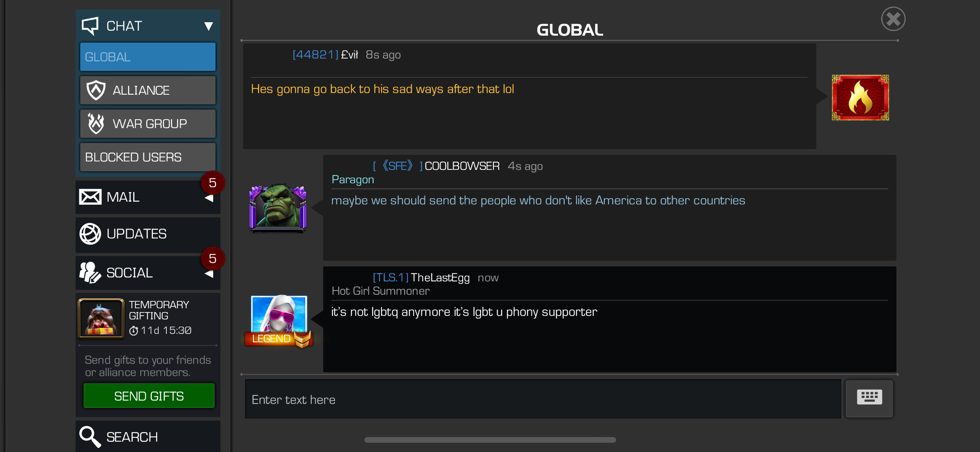This screenshot has width=980, height=452.
Task: Select the Global chat channel
Action: pos(148,57)
